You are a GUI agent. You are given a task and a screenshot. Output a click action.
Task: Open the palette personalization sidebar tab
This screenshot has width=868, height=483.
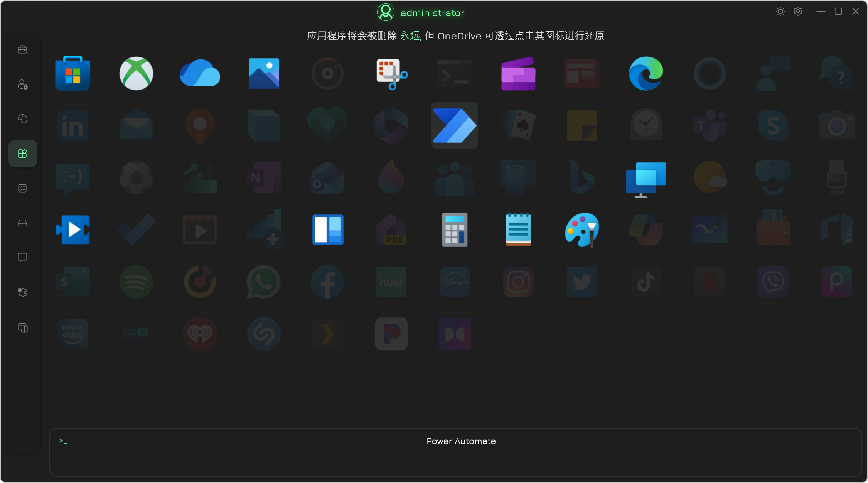click(22, 119)
